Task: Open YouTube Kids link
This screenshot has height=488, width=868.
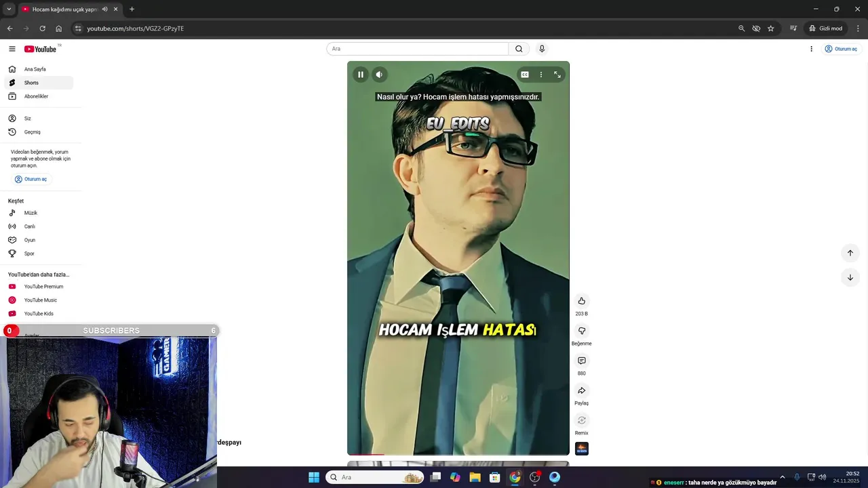Action: click(39, 314)
